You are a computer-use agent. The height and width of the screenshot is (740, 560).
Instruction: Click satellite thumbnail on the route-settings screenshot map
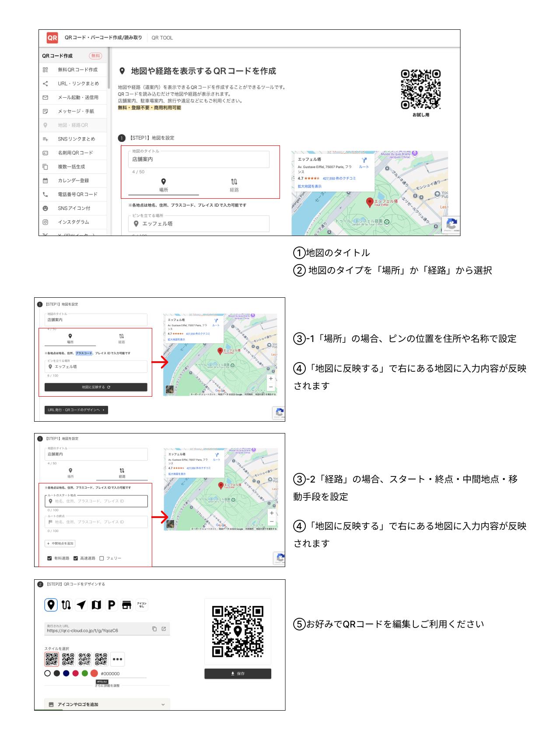(x=170, y=524)
